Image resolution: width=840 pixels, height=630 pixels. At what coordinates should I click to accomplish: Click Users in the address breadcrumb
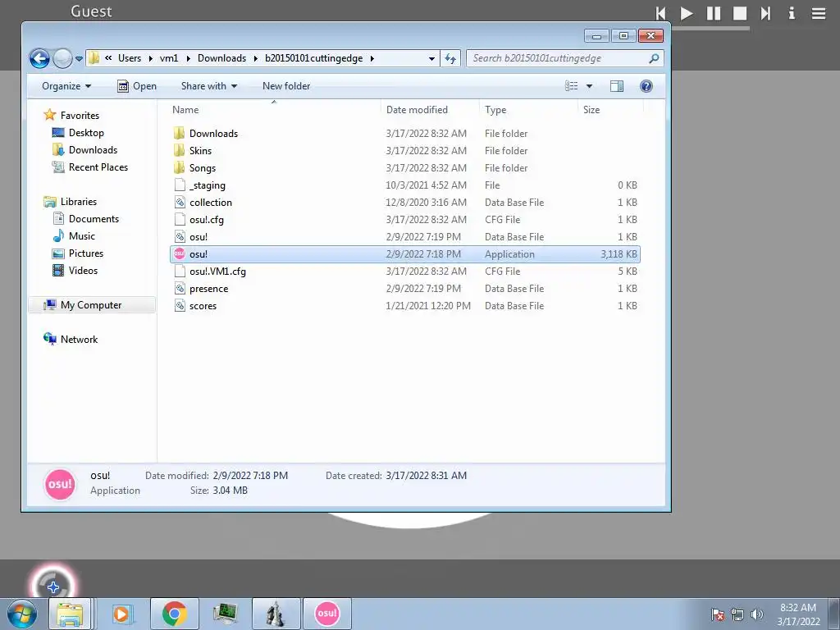(130, 58)
